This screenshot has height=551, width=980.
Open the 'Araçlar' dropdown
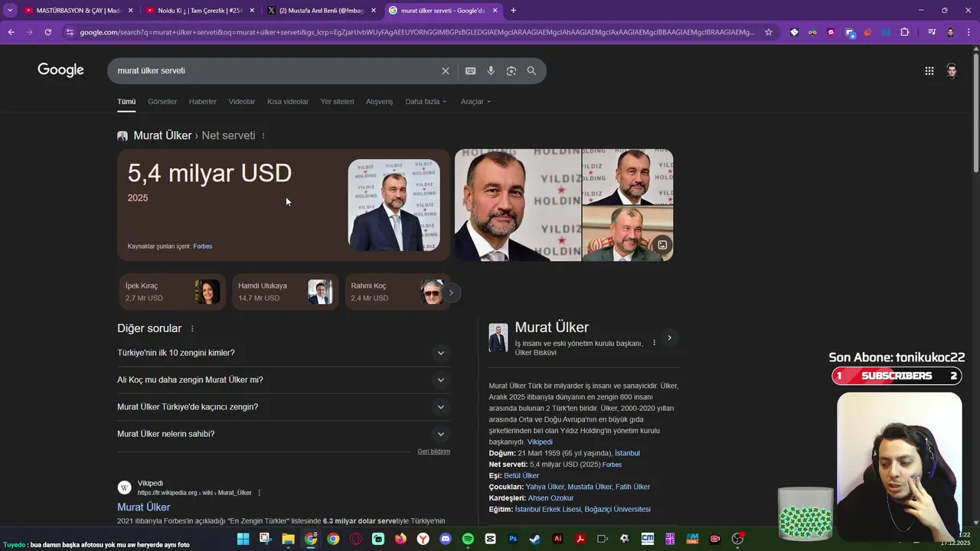(475, 102)
